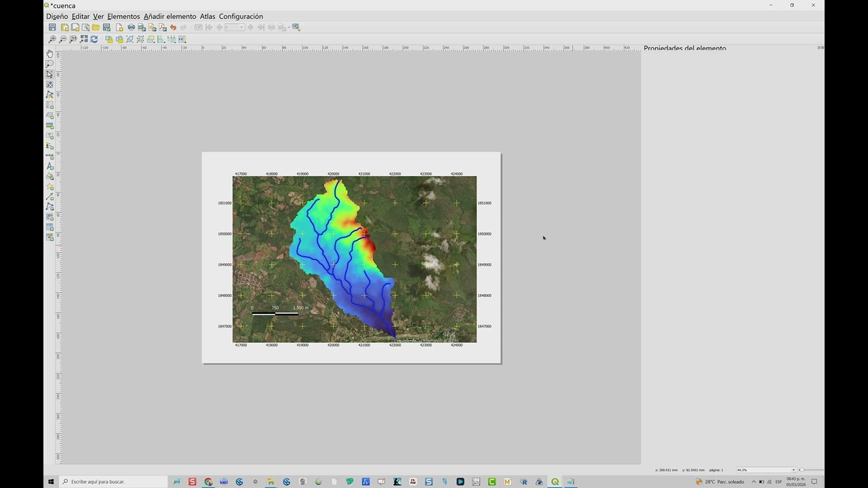Open the Add Shape tool
This screenshot has height=488, width=868.
coord(50,176)
